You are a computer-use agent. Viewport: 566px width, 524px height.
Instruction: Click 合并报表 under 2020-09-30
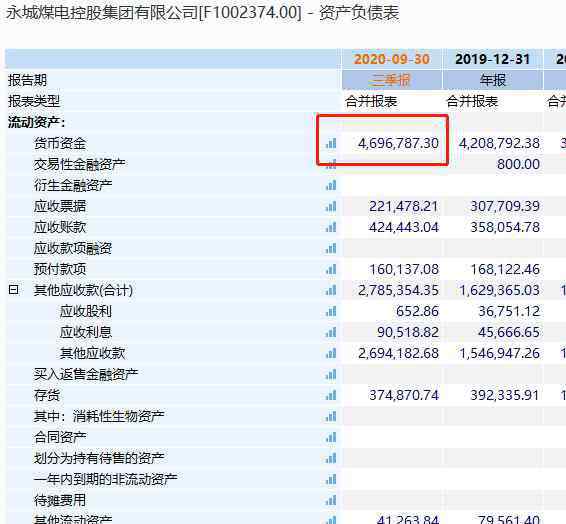point(371,101)
